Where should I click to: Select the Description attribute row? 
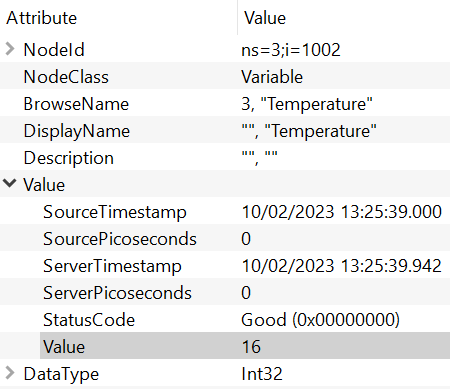tap(225, 158)
